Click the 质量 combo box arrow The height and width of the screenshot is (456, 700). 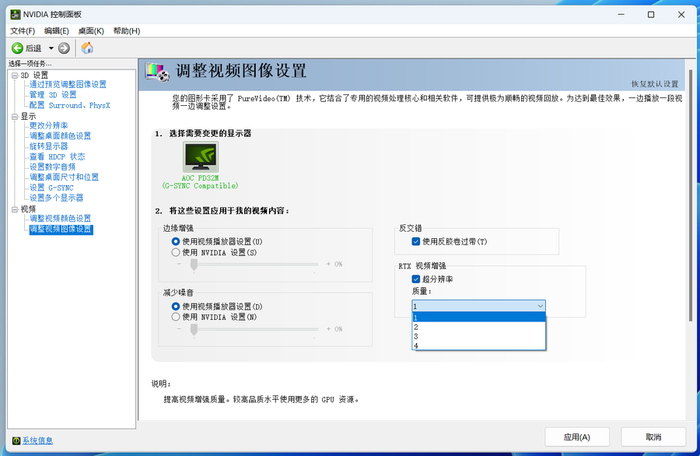[x=540, y=306]
